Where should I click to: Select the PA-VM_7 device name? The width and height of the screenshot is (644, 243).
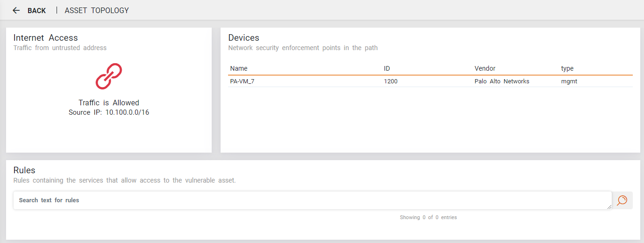pyautogui.click(x=243, y=81)
